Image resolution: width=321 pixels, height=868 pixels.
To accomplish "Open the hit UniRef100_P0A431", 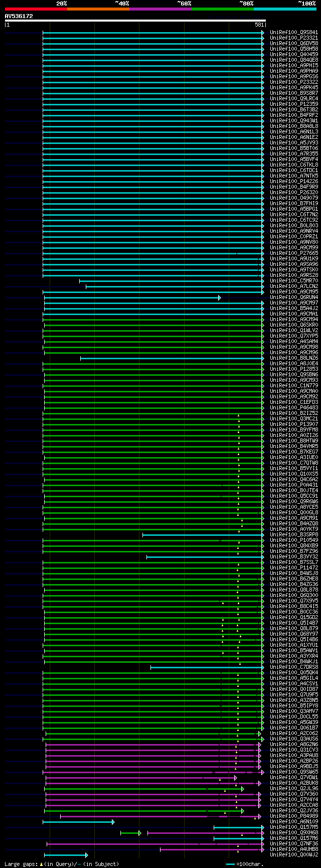I will click(x=294, y=485).
